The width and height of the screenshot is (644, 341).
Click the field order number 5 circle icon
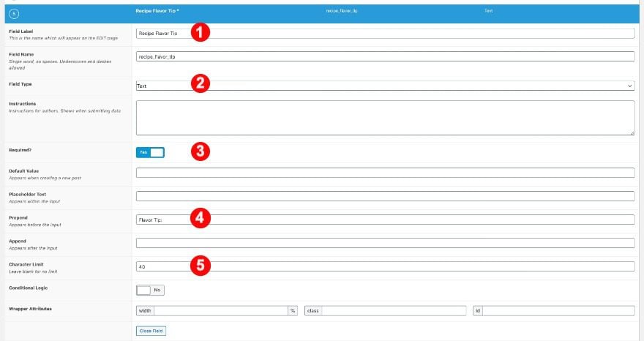pyautogui.click(x=14, y=14)
